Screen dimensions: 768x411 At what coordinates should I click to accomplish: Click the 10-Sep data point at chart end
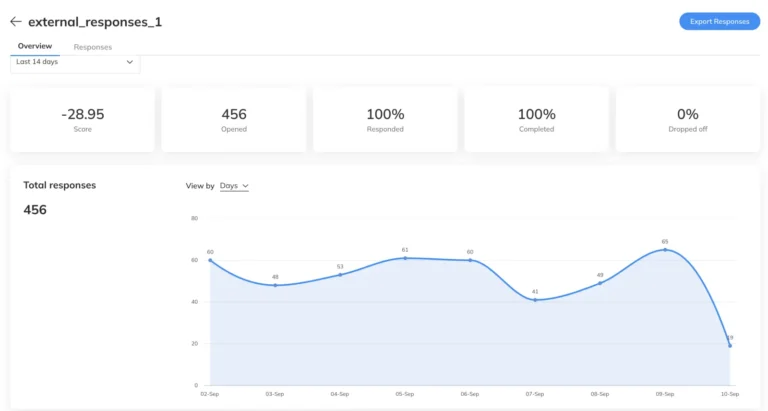point(730,346)
